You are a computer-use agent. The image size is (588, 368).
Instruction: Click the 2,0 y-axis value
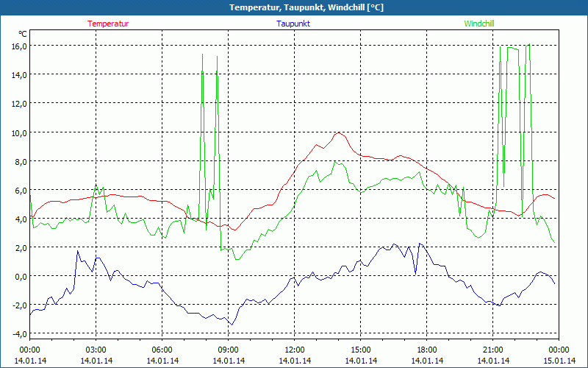point(21,247)
